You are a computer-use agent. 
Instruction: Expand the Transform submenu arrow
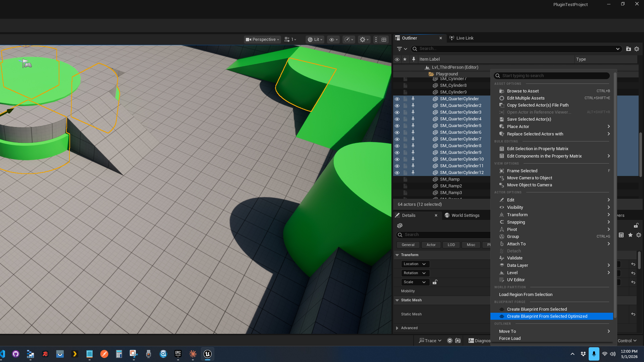click(x=608, y=215)
